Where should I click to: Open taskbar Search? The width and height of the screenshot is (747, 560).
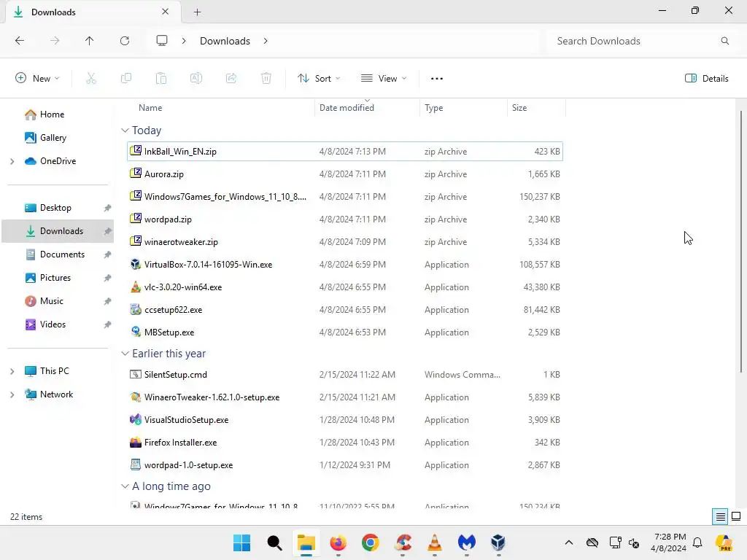274,542
